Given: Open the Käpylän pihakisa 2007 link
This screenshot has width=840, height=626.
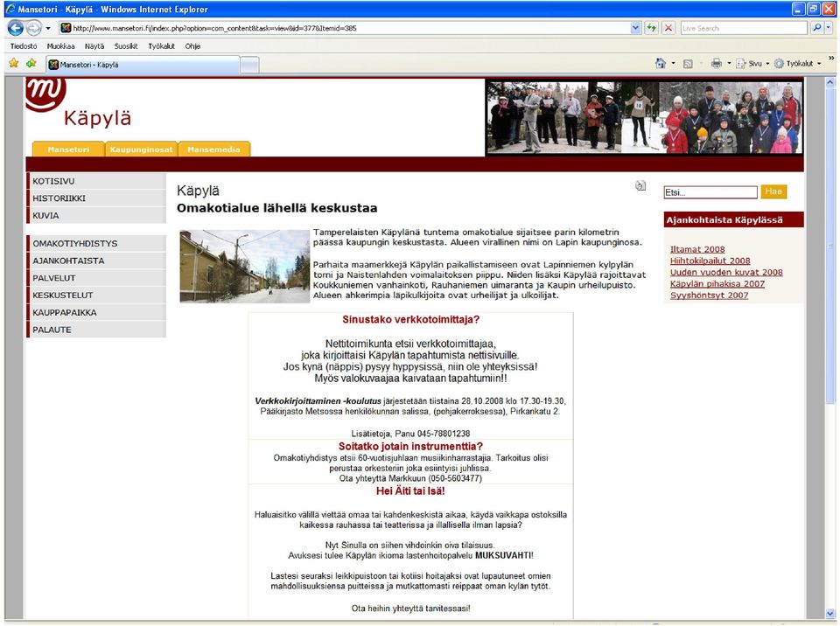Looking at the screenshot, I should 717,284.
